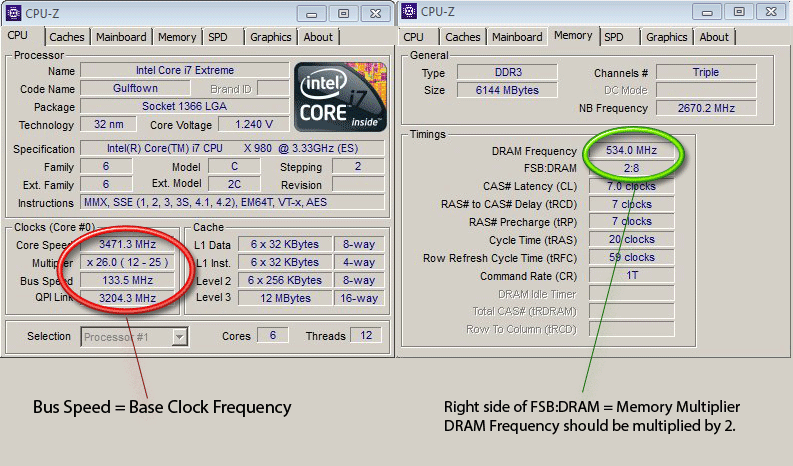The height and width of the screenshot is (466, 793).
Task: Click the Name field Intel Core i7 Extreme
Action: [x=185, y=70]
